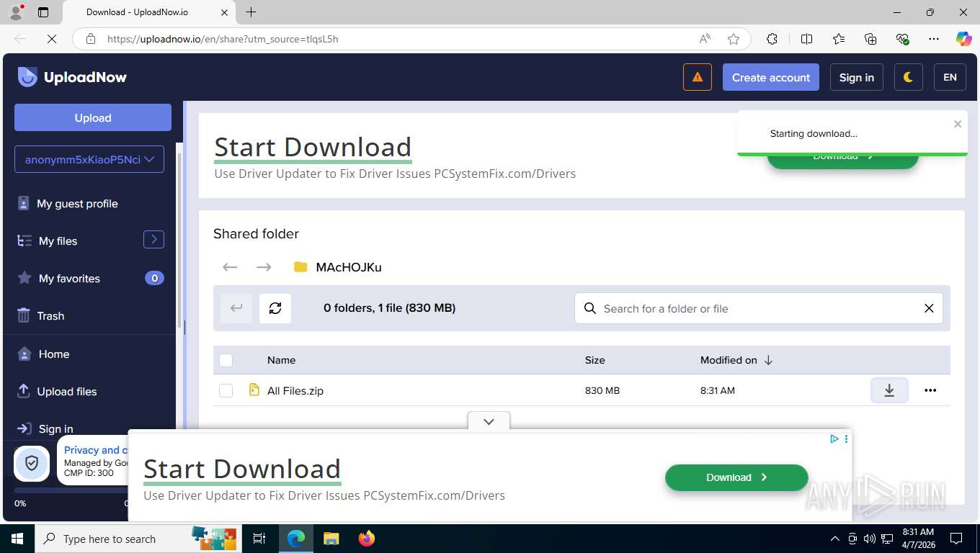
Task: Open browser favorites list icon
Action: point(839,39)
